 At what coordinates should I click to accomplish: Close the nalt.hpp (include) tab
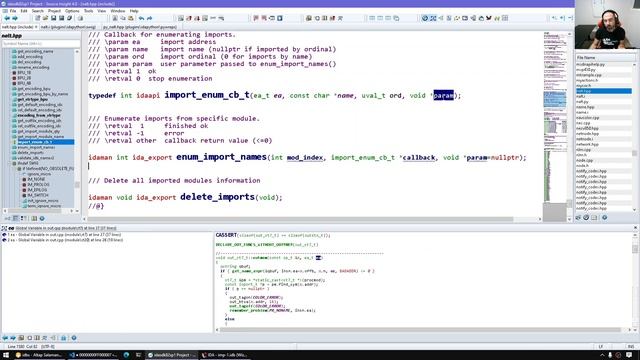(x=36, y=27)
